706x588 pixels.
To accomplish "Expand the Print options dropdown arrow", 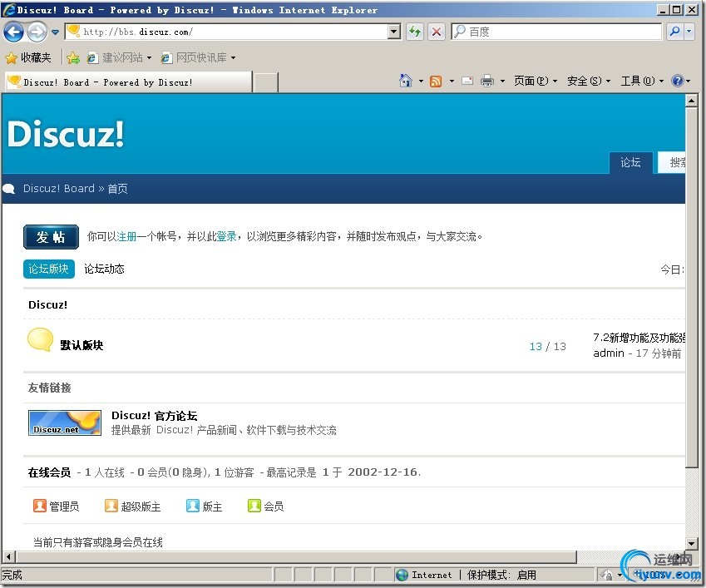I will (x=502, y=81).
